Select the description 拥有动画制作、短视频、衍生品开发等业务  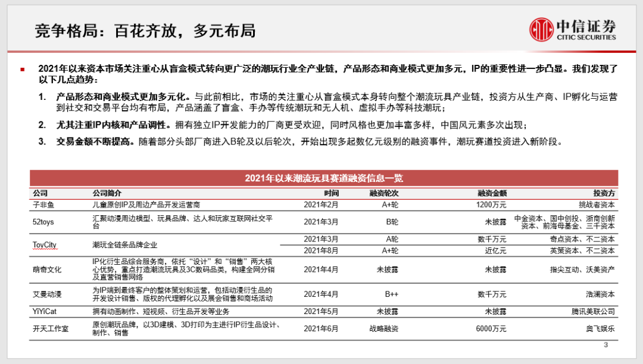(161, 312)
